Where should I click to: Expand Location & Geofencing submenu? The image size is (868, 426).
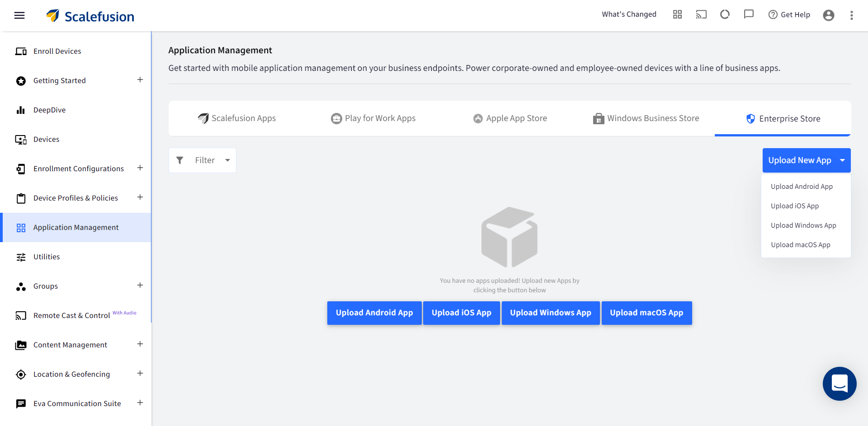click(140, 374)
